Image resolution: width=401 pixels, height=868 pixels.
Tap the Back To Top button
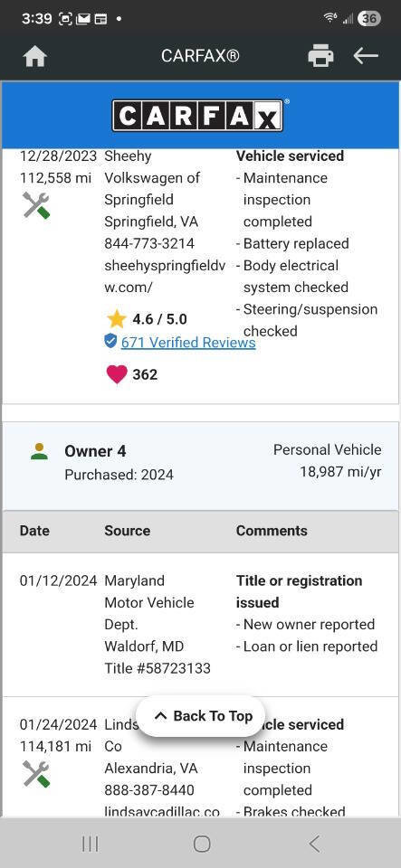coord(201,716)
